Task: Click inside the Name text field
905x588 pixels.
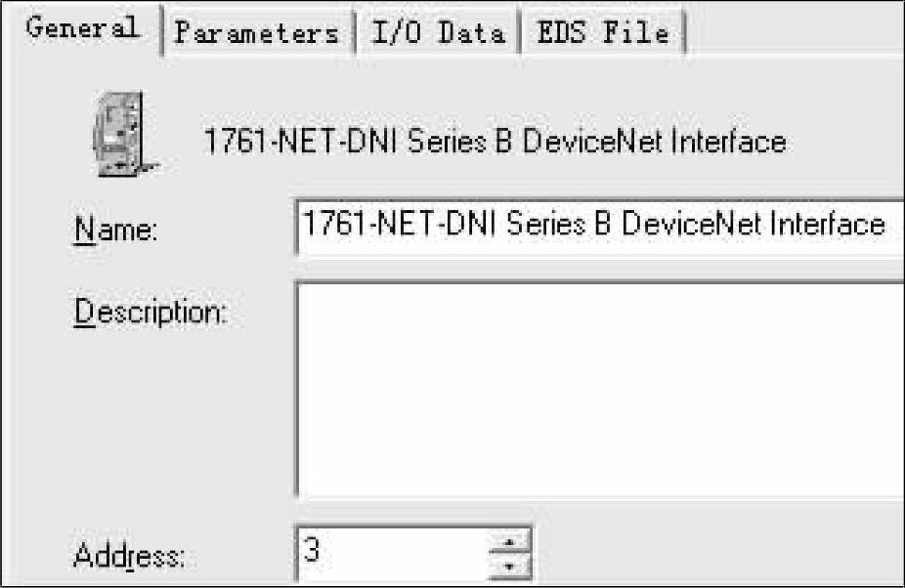Action: [x=598, y=227]
